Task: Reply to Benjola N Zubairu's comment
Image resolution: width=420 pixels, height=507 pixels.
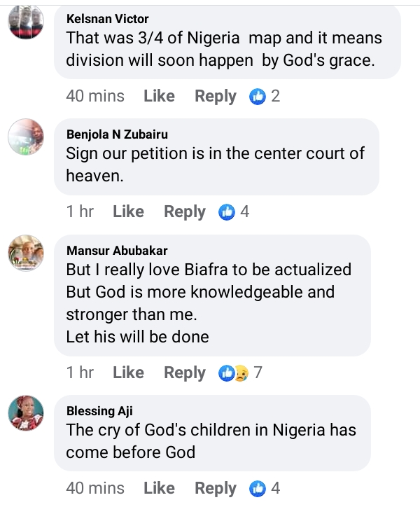Action: [x=185, y=211]
